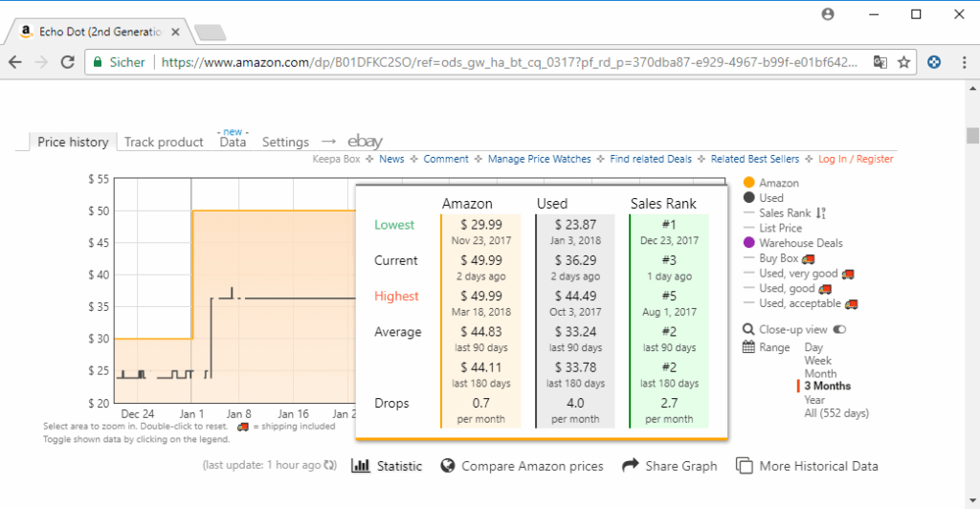Set range to Month
The height and width of the screenshot is (509, 980).
820,373
